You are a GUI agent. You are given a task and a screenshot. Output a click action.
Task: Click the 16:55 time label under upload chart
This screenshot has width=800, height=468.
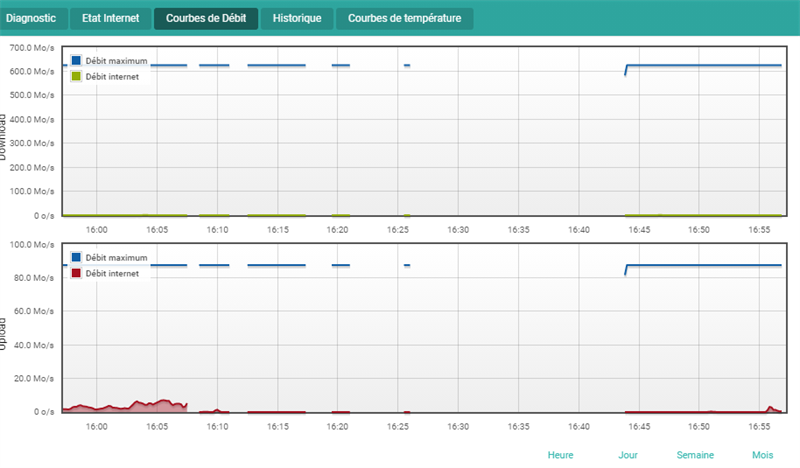click(759, 427)
